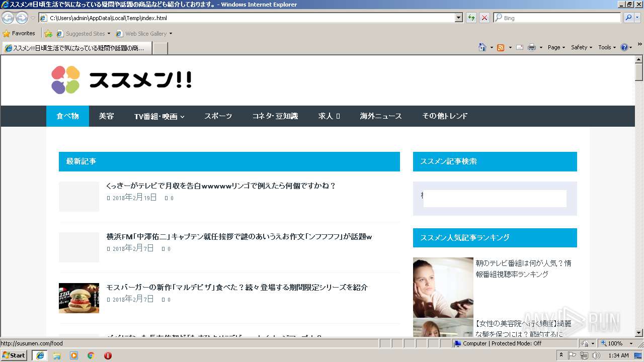Open the Safety menu dropdown
The width and height of the screenshot is (644, 362).
point(581,47)
